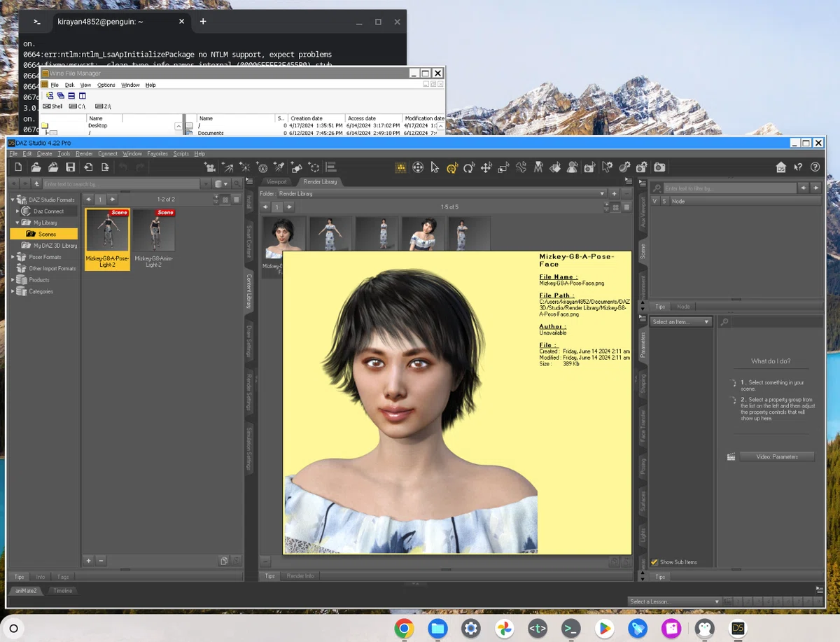Screen dimensions: 840x642
Task: Click the Create New Camera icon
Action: click(x=209, y=167)
